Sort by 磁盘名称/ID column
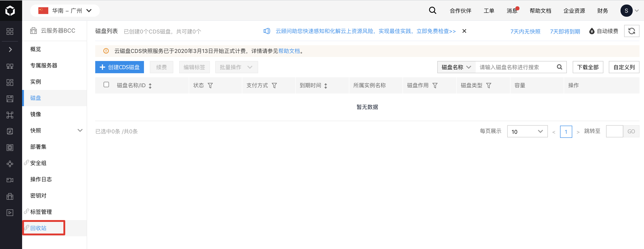 (x=150, y=86)
